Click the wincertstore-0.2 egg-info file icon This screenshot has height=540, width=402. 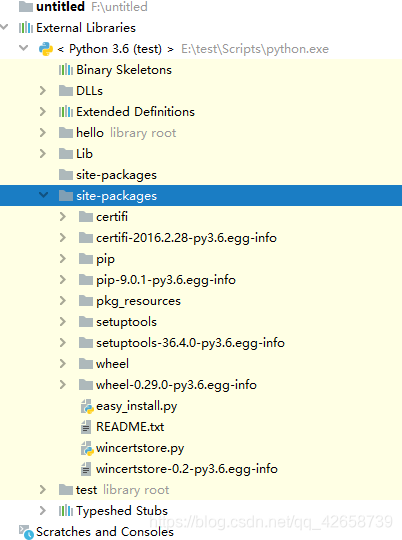pos(86,469)
